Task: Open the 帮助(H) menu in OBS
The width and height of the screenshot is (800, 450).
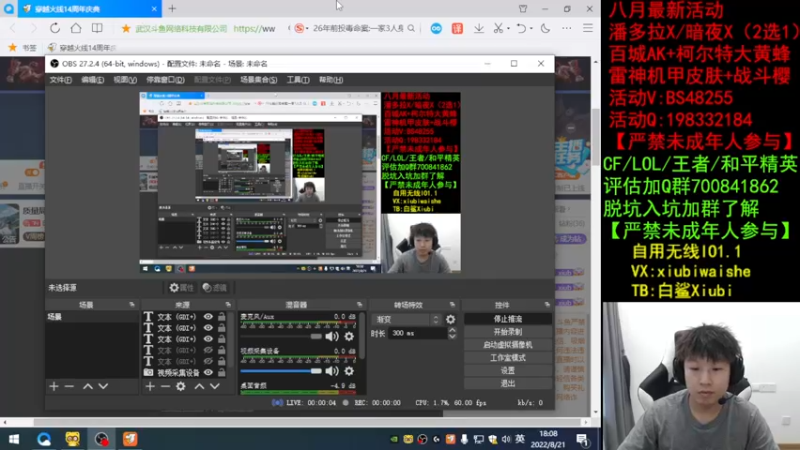Action: tap(331, 80)
